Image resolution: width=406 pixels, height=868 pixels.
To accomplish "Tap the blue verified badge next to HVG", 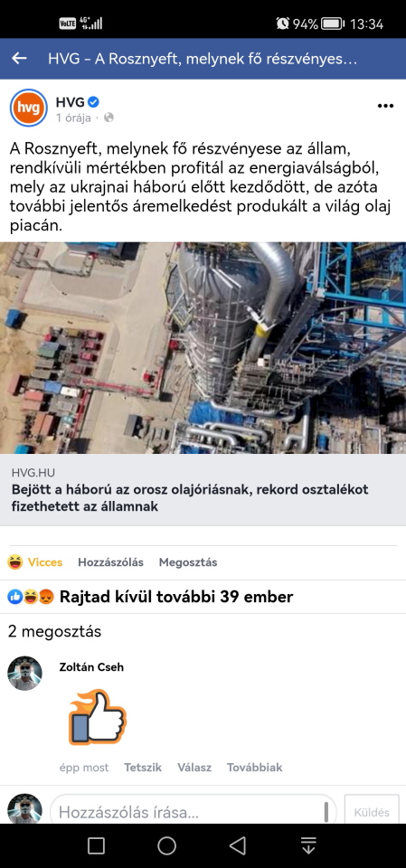I will (94, 102).
